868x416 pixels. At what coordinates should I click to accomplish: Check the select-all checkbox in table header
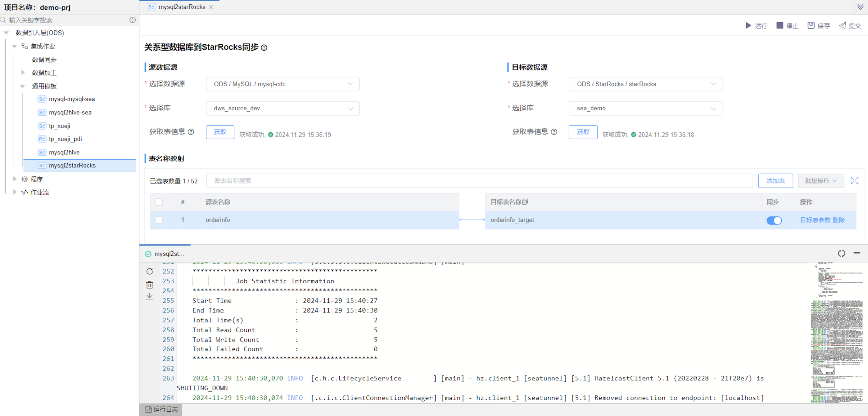coord(159,202)
